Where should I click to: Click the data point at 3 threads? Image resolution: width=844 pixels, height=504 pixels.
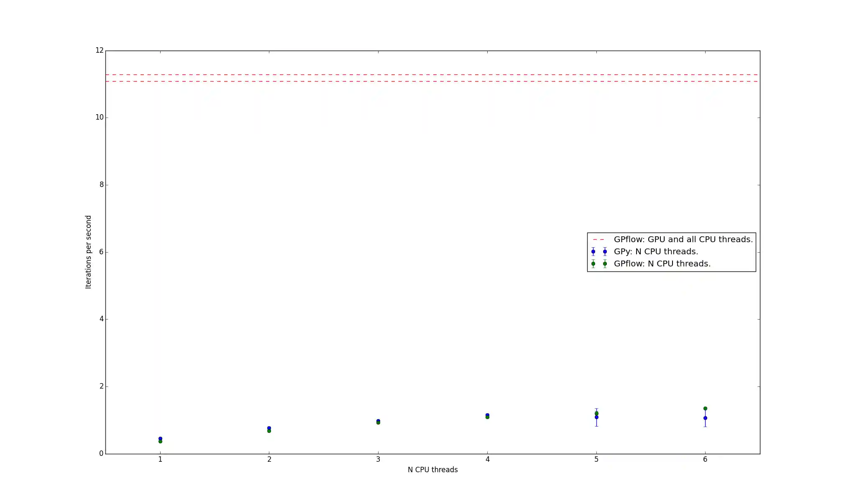click(378, 422)
